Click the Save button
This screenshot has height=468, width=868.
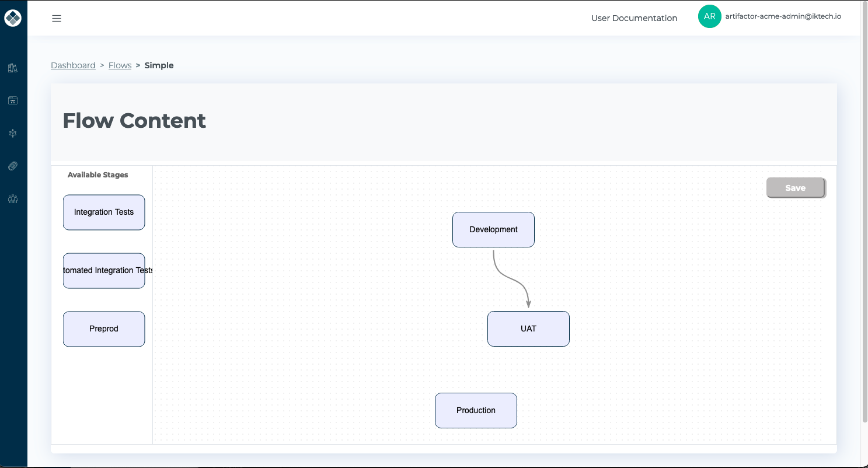pyautogui.click(x=795, y=187)
